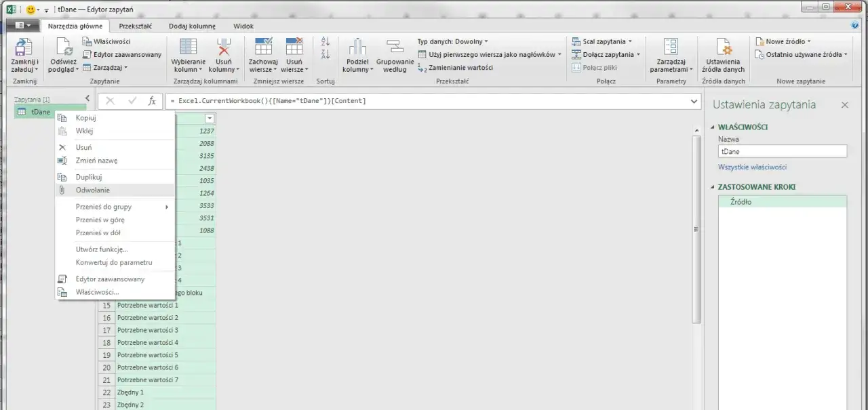Image resolution: width=868 pixels, height=410 pixels.
Task: Click the Zachowaj wiersze icon
Action: [x=263, y=47]
